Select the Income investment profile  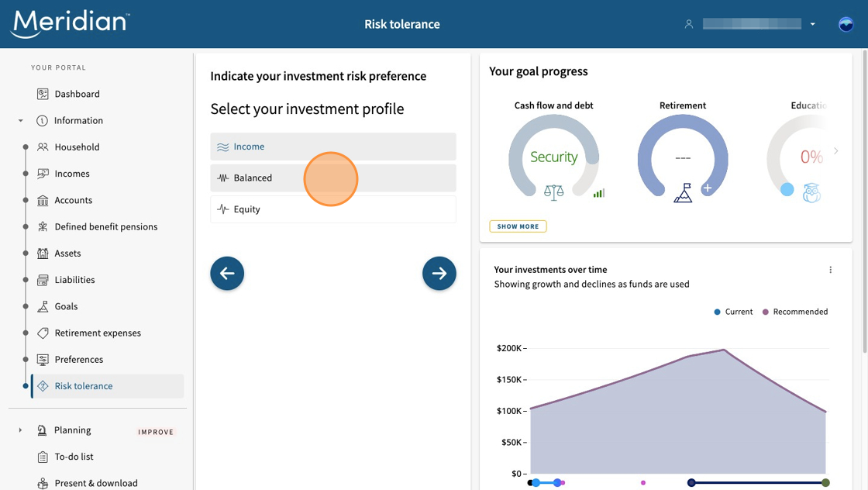(x=333, y=147)
